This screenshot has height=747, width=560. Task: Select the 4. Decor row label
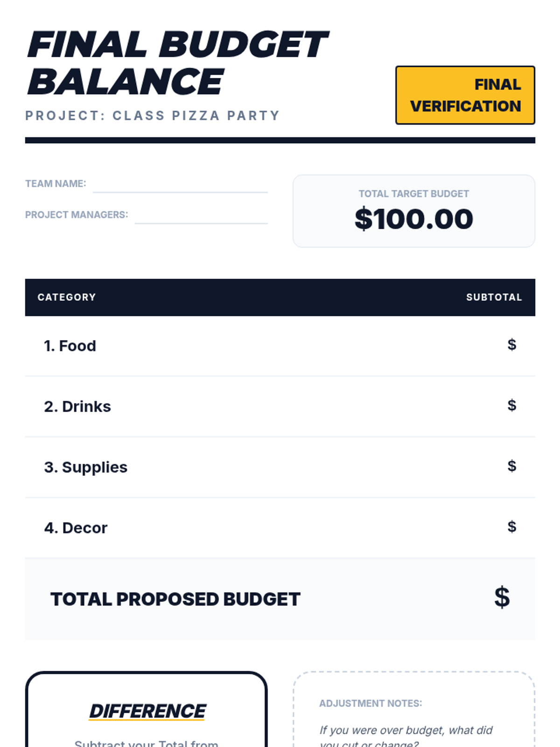point(76,528)
